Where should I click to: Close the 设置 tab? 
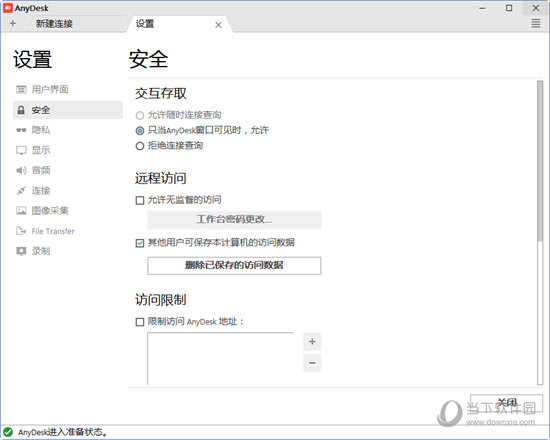[218, 25]
